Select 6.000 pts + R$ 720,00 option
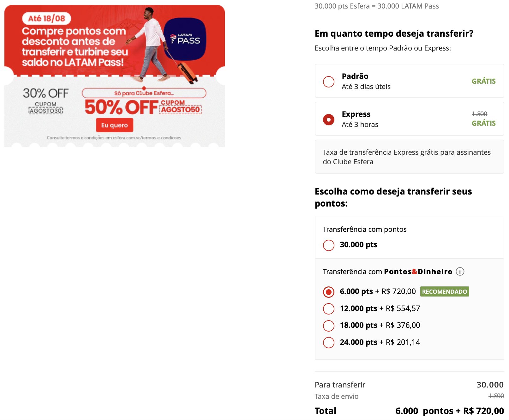Image resolution: width=509 pixels, height=420 pixels. [x=329, y=292]
